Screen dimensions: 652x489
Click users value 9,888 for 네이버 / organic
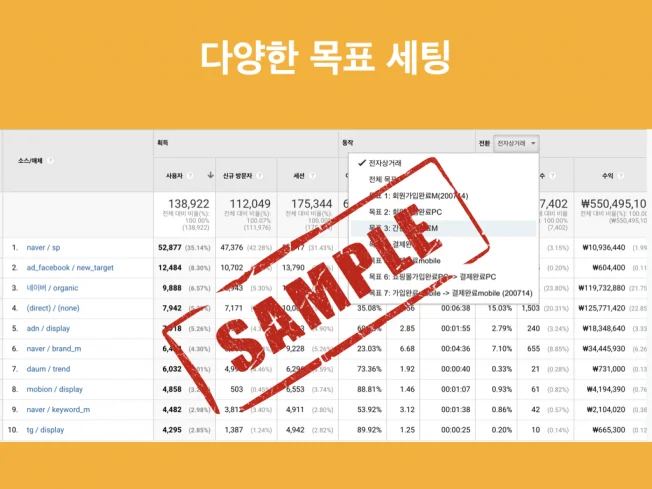(x=172, y=288)
